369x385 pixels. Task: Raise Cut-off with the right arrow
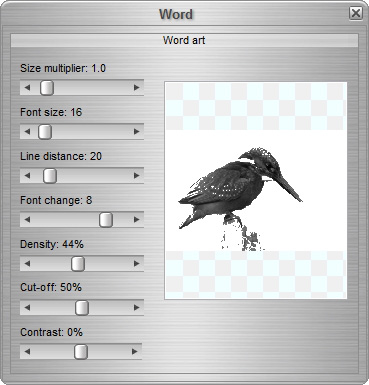click(136, 308)
